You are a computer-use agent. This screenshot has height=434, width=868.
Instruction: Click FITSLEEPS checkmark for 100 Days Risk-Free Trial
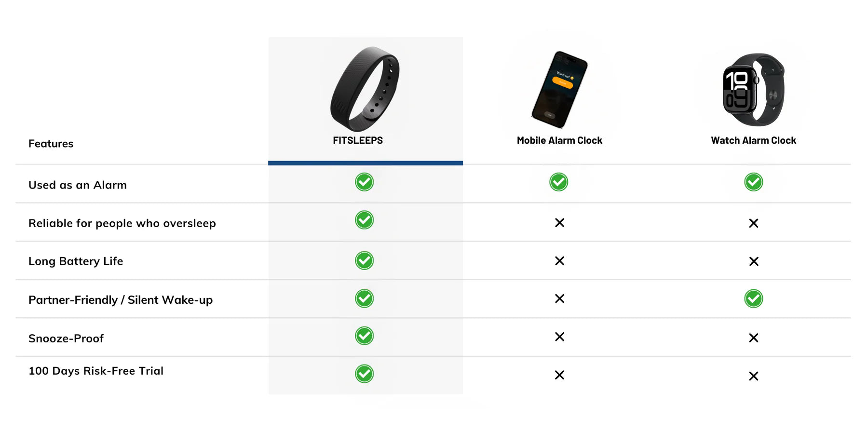point(364,374)
